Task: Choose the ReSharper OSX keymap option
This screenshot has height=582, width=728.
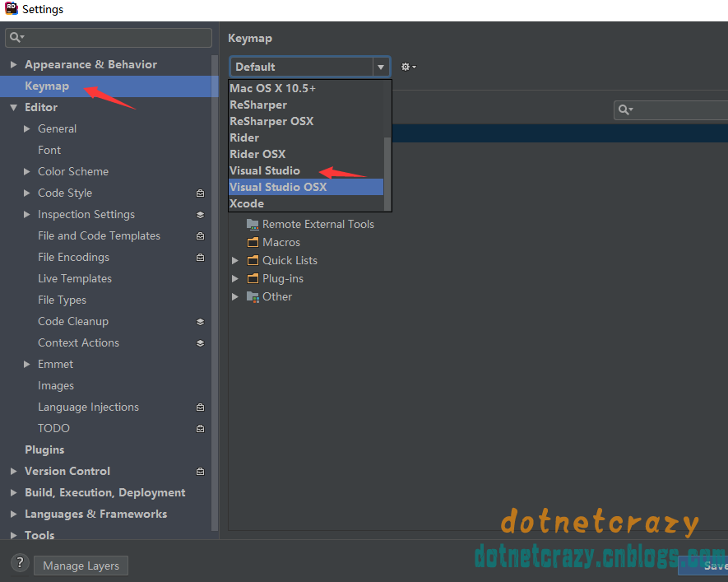Action: pos(307,121)
